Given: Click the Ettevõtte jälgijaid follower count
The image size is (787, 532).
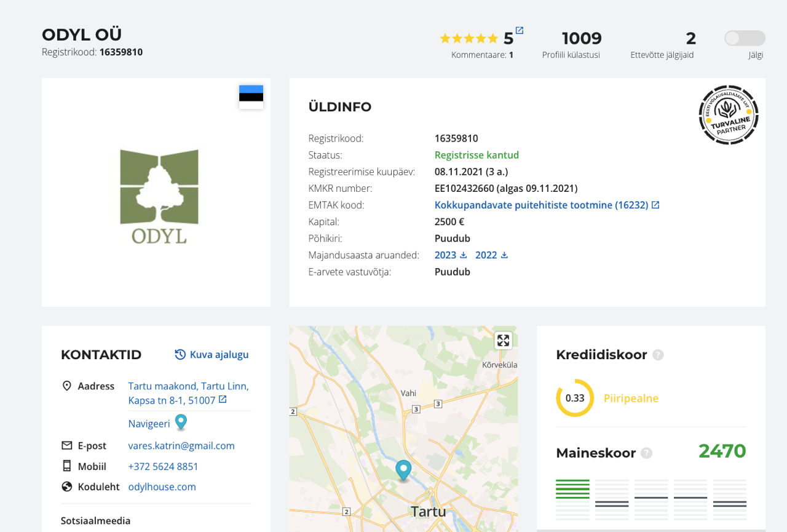Looking at the screenshot, I should coord(662,45).
